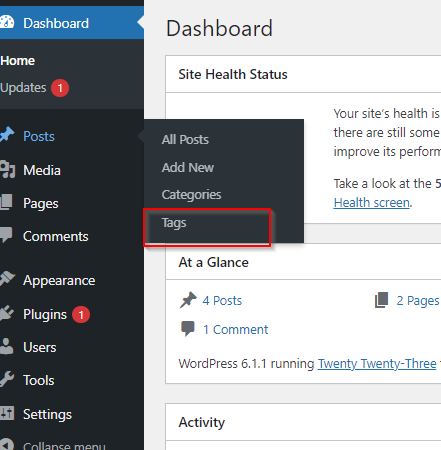Click the Users person icon
This screenshot has width=441, height=450.
(6, 346)
